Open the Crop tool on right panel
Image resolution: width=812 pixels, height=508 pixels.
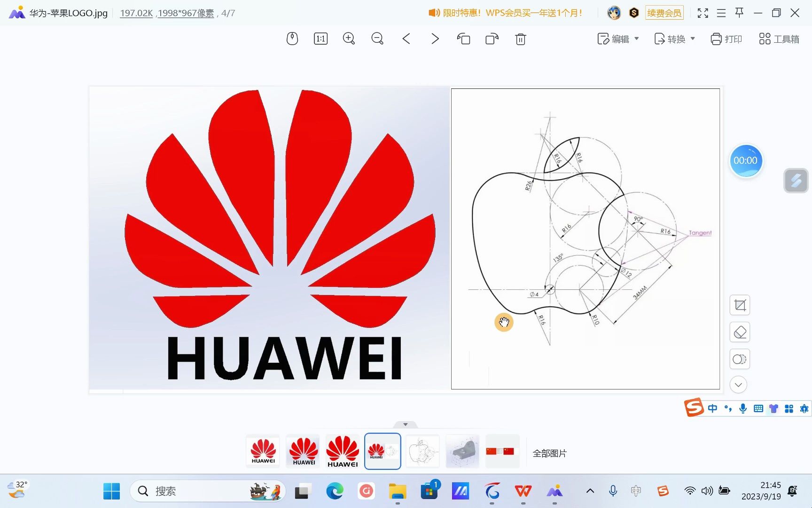(739, 305)
